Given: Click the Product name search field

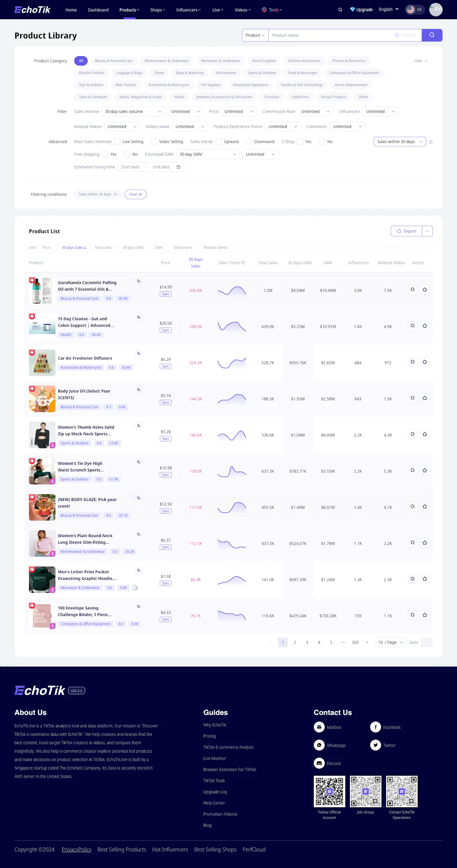Looking at the screenshot, I should [330, 35].
